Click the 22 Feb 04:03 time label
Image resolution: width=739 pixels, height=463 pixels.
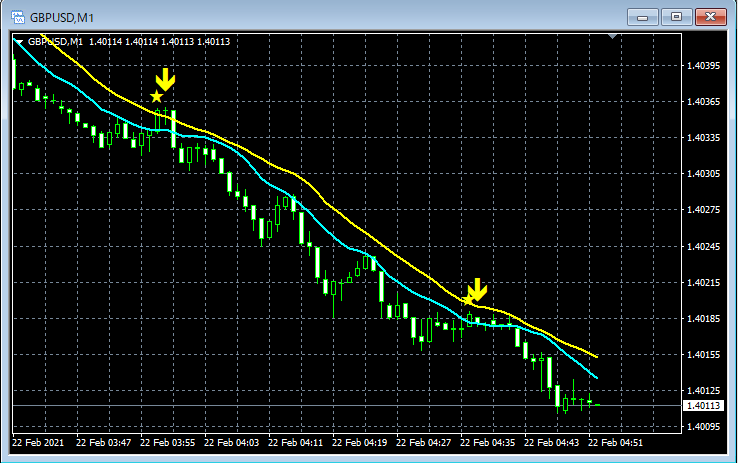[231, 443]
